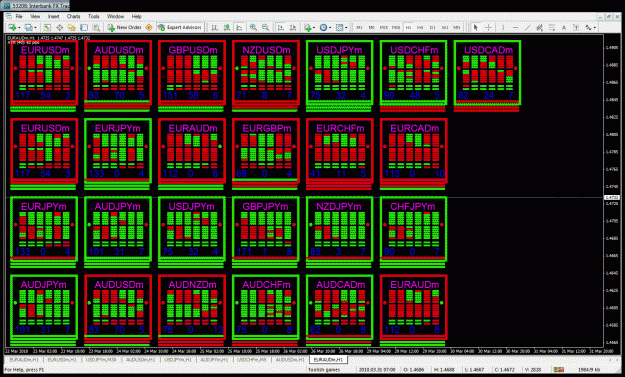Select the Arrows objects tool
The height and width of the screenshot is (377, 625).
click(588, 27)
